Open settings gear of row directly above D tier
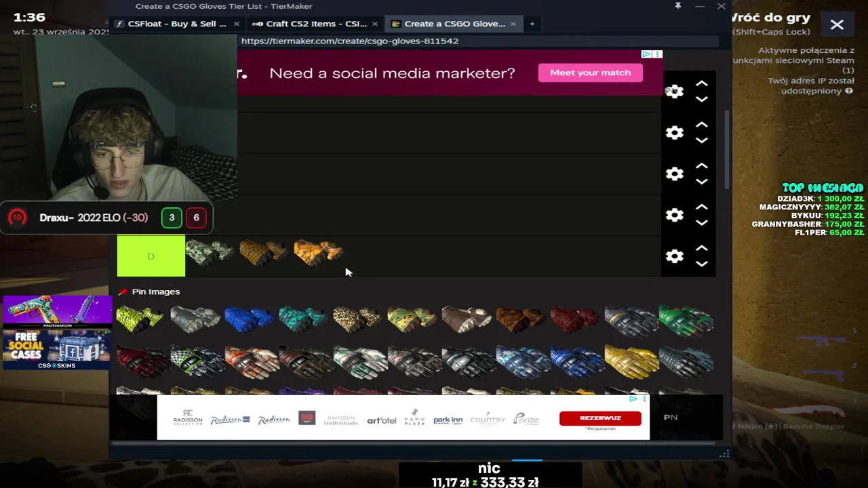The height and width of the screenshot is (488, 868). click(674, 215)
